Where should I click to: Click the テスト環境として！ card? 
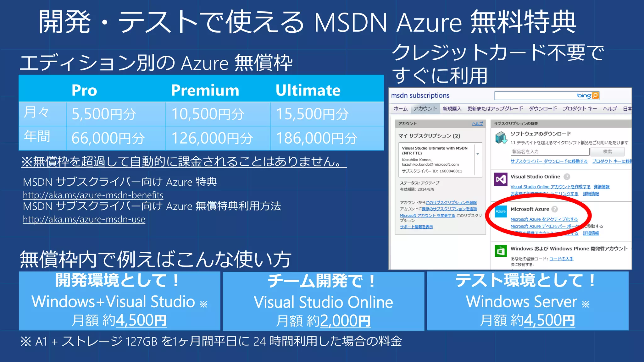[x=528, y=301]
